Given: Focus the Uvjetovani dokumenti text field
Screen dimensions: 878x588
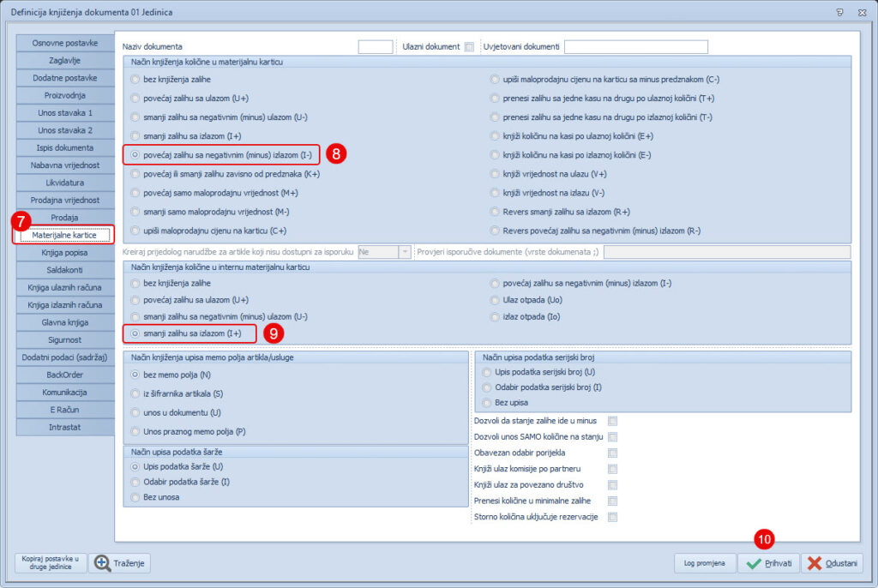Looking at the screenshot, I should (635, 47).
